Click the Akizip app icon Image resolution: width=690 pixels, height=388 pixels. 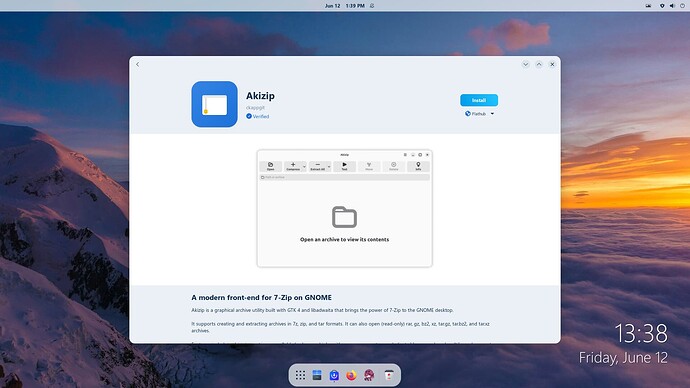coord(214,104)
